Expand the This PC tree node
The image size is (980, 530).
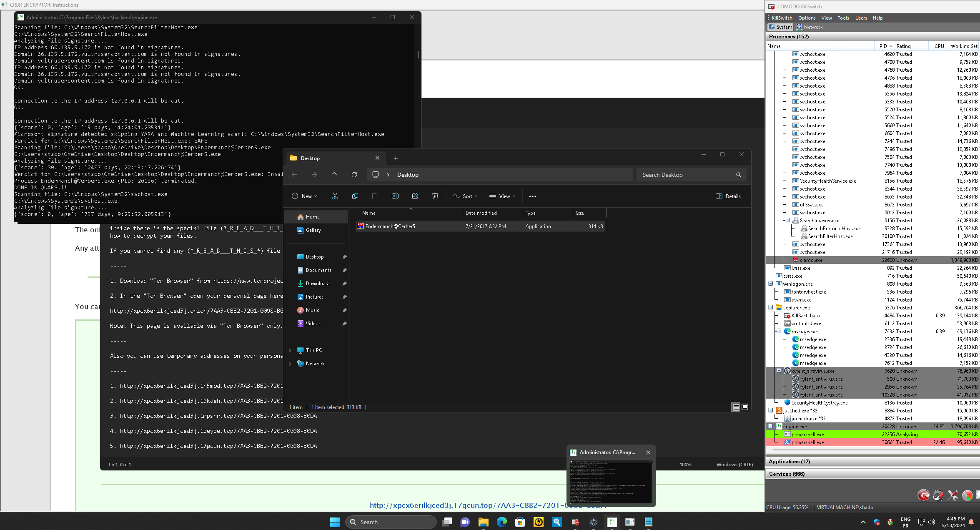[290, 350]
